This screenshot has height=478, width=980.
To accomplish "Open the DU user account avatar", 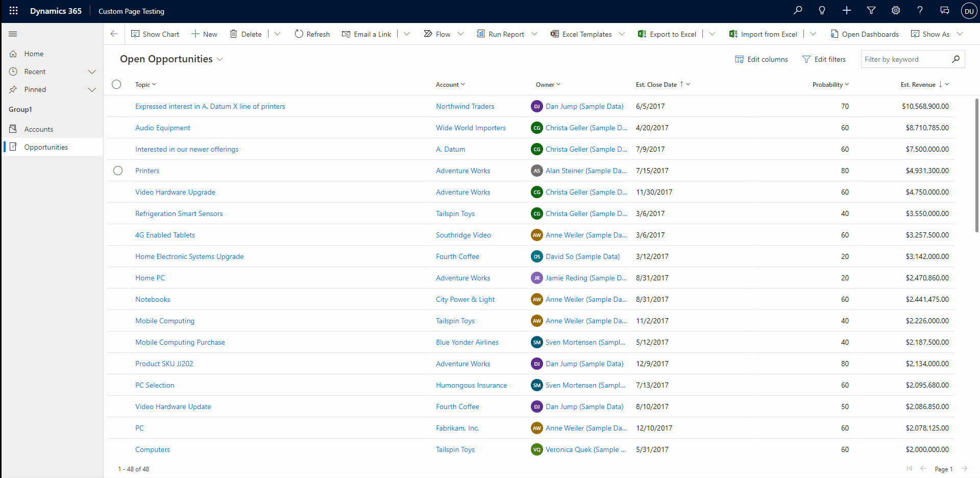I will (x=969, y=11).
